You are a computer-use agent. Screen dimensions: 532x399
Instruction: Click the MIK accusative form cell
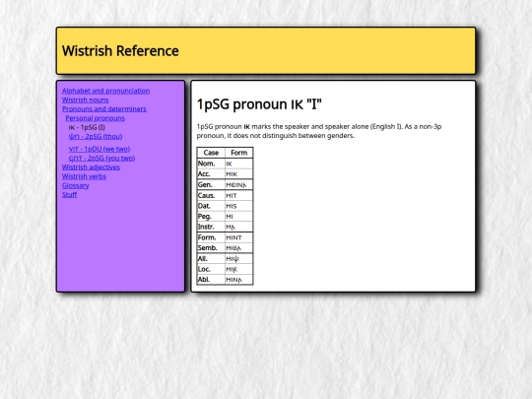pos(238,174)
